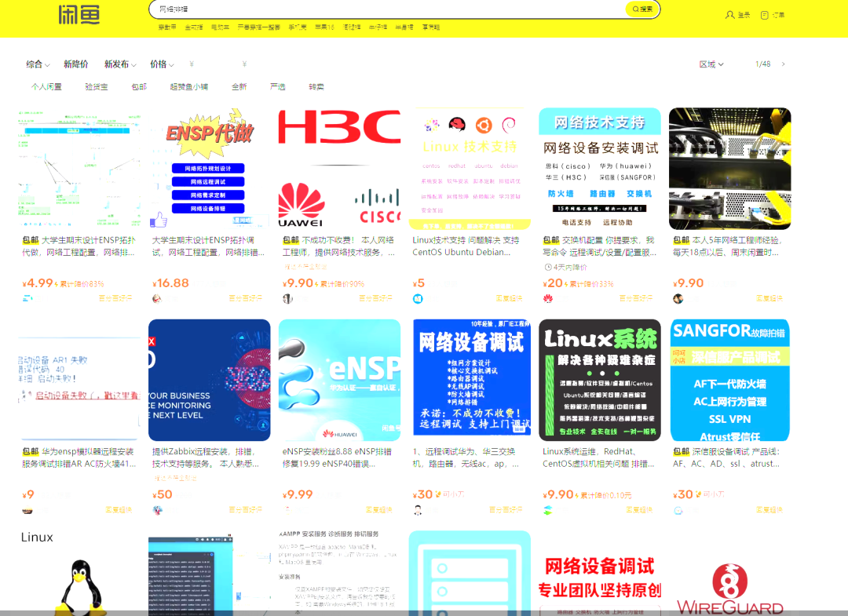848x616 pixels.
Task: Expand the 价格 sort dropdown
Action: [x=162, y=64]
